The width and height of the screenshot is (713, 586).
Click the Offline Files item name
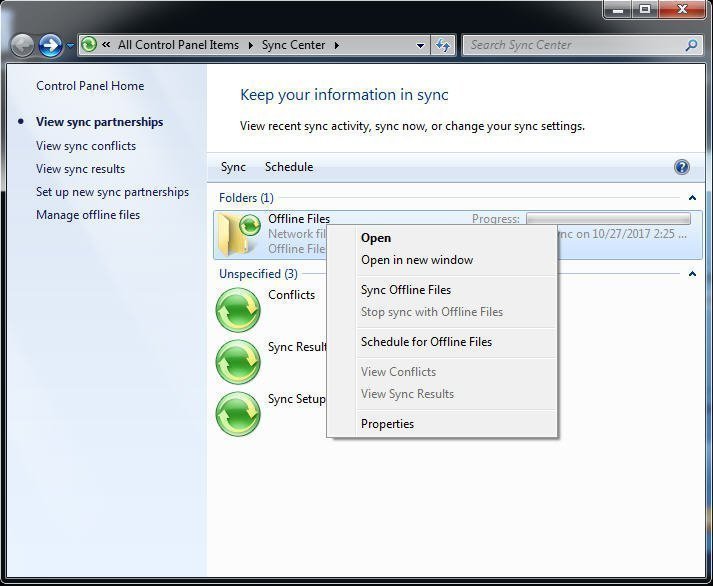coord(299,219)
